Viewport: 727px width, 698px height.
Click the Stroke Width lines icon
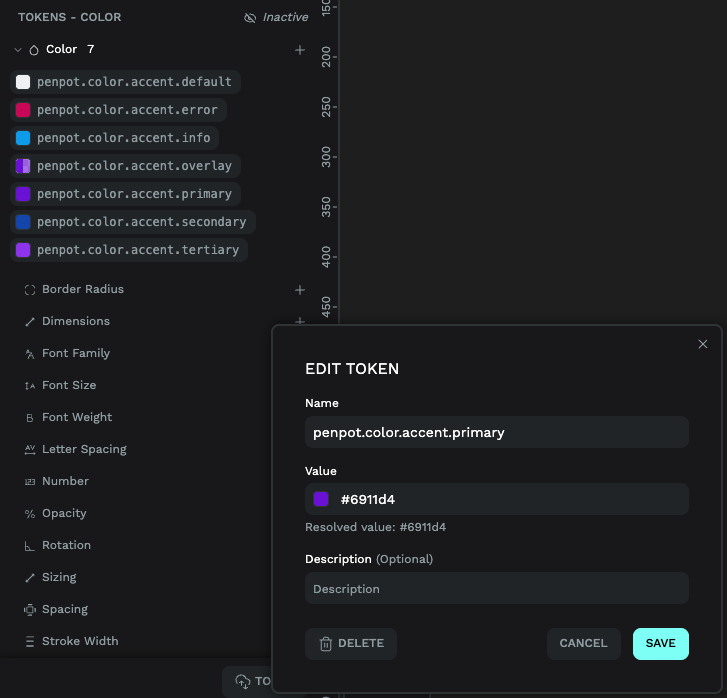tap(30, 642)
